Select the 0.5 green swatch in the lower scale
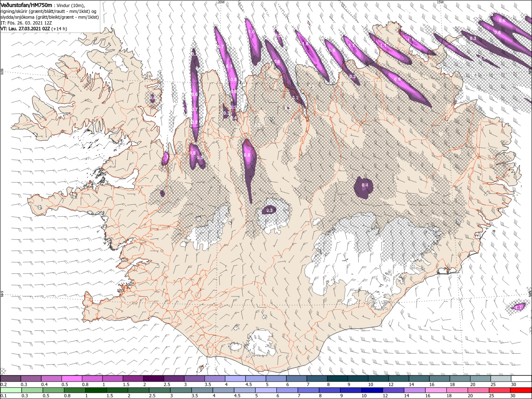 coord(53,390)
